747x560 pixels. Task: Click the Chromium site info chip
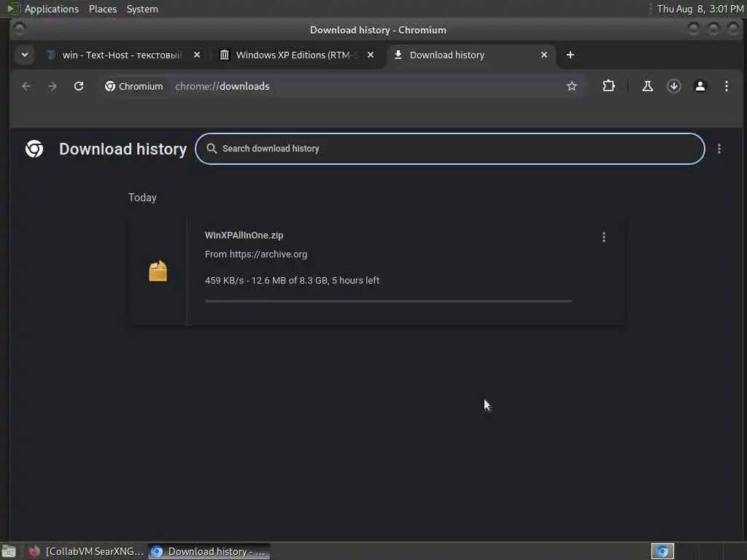click(x=134, y=86)
